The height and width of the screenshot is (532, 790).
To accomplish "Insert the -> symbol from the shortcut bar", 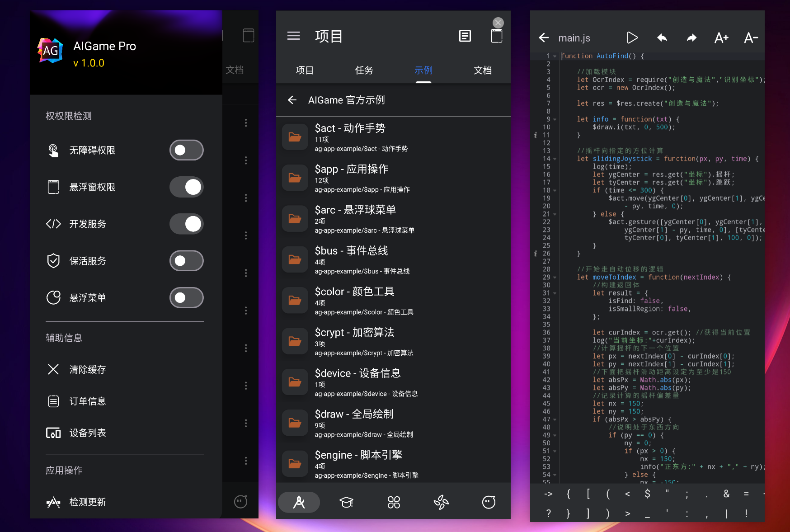I will point(548,494).
